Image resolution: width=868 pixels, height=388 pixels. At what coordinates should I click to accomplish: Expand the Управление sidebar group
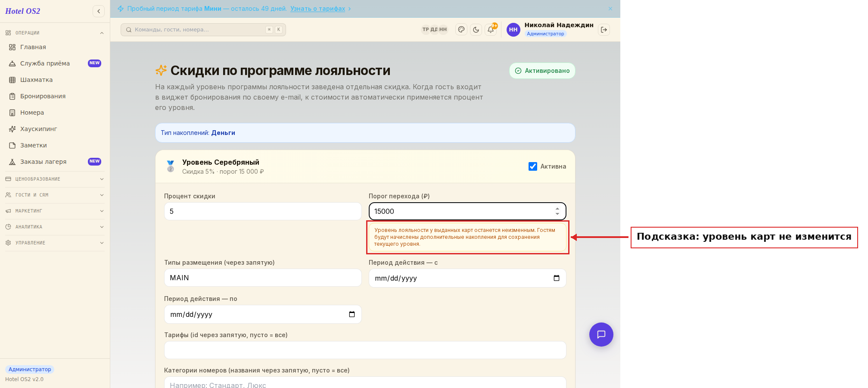[55, 243]
